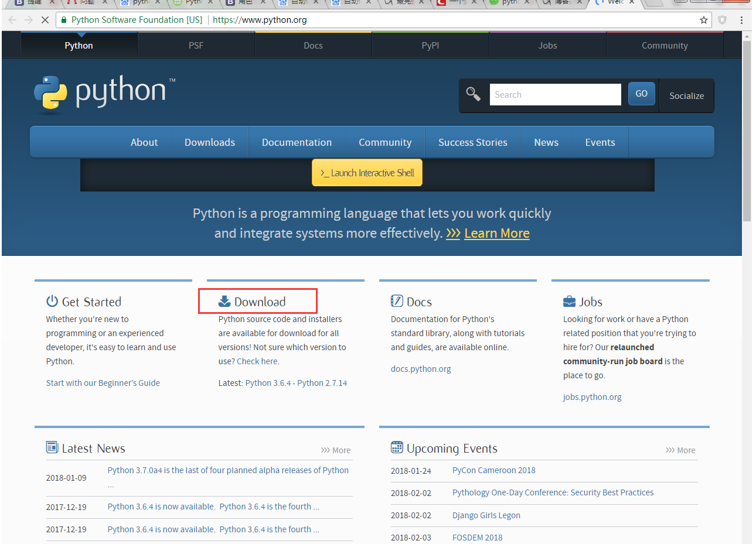
Task: Open Pythology One-Day Conference event
Action: point(553,492)
